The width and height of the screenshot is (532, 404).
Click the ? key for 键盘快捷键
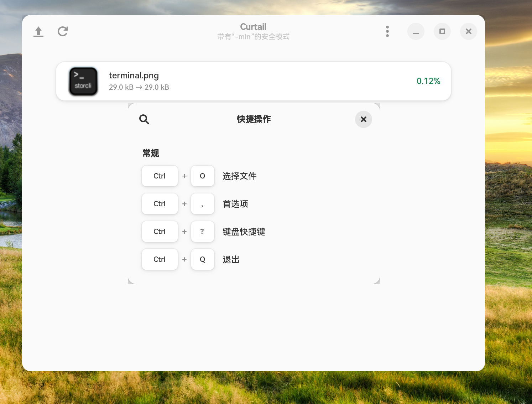[x=202, y=232]
